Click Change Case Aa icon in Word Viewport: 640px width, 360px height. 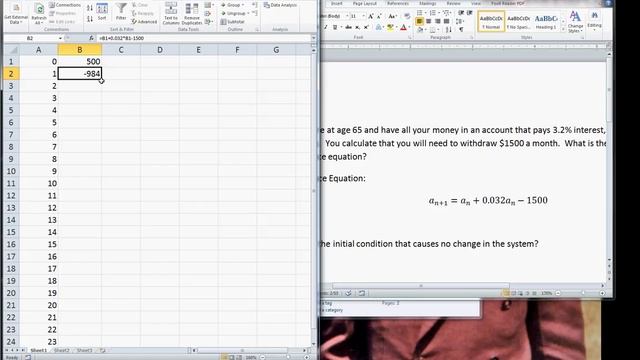(x=392, y=16)
